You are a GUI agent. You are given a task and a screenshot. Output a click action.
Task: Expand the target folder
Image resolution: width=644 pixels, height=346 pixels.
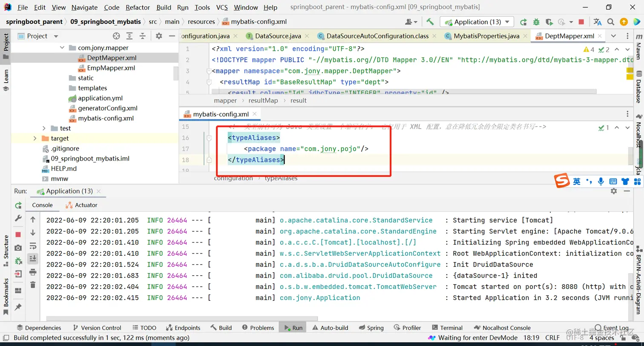point(35,138)
